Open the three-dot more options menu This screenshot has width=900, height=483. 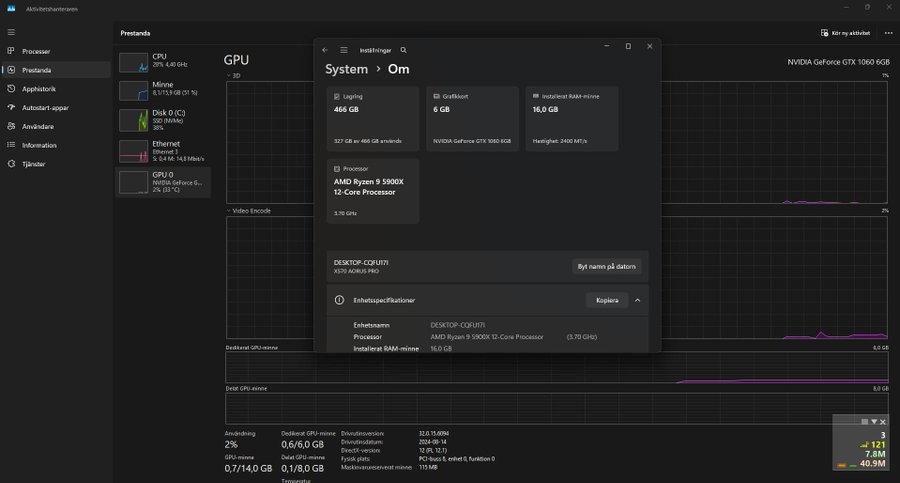[888, 32]
